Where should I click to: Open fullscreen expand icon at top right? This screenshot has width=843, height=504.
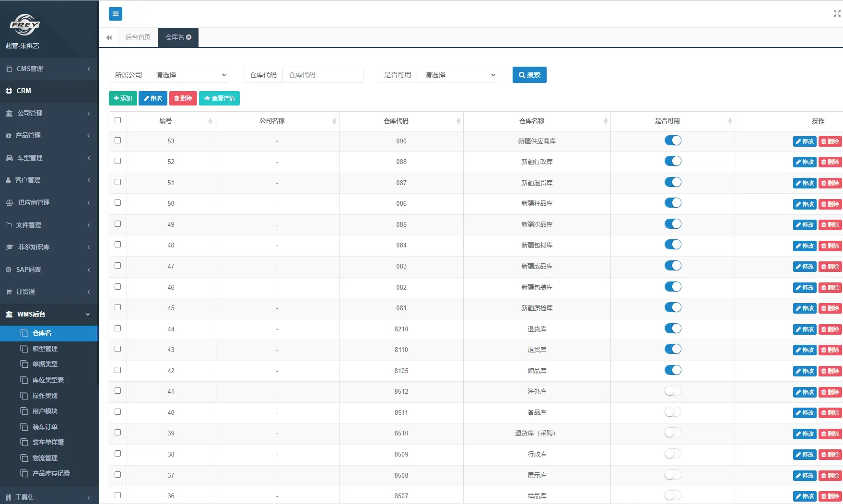coord(837,14)
